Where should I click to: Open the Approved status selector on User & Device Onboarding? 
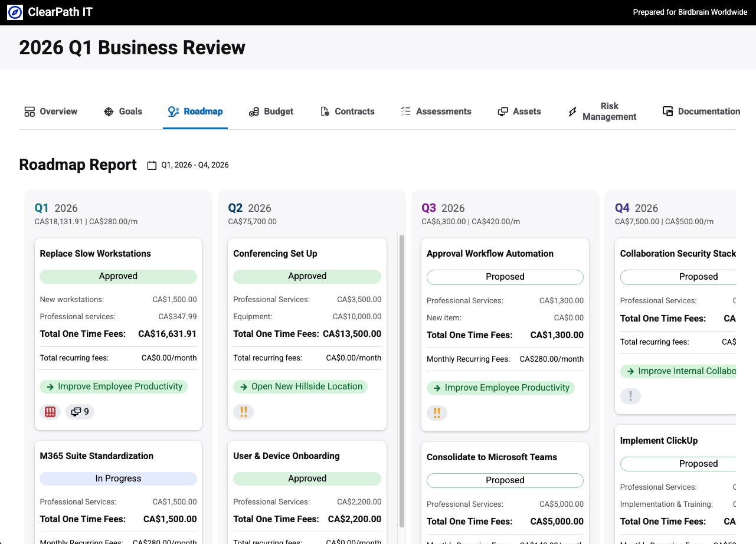coord(307,478)
